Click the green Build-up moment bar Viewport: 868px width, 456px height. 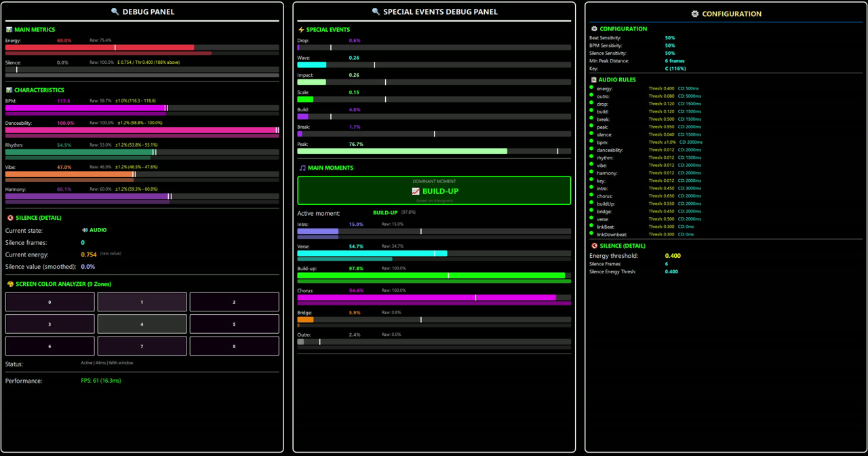click(x=434, y=275)
